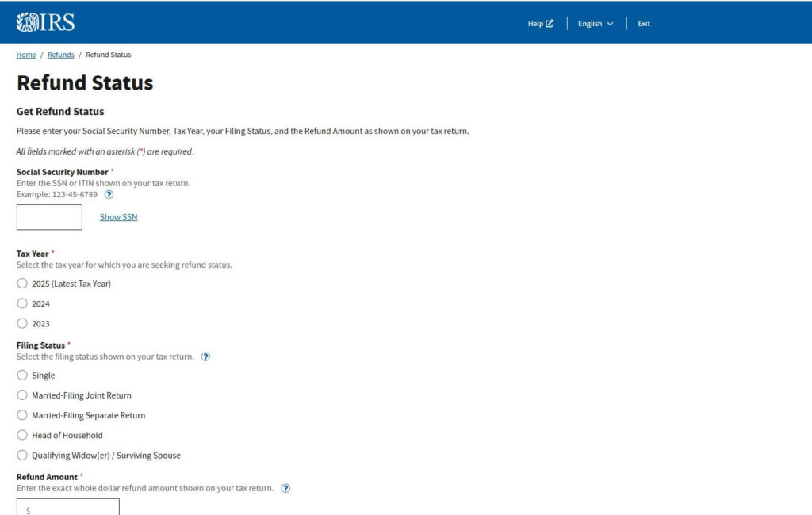The image size is (812, 515).
Task: Select Married-Filing Separate Return option
Action: [22, 415]
